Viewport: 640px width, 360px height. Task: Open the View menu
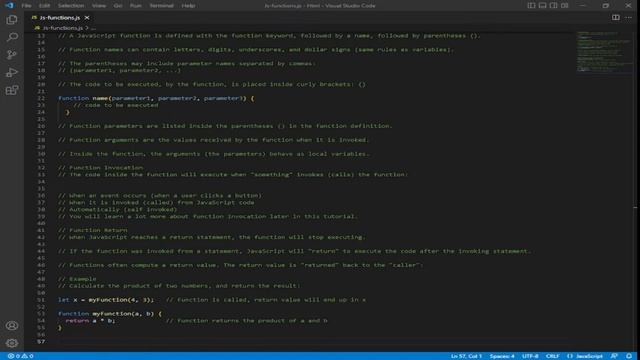click(x=99, y=6)
